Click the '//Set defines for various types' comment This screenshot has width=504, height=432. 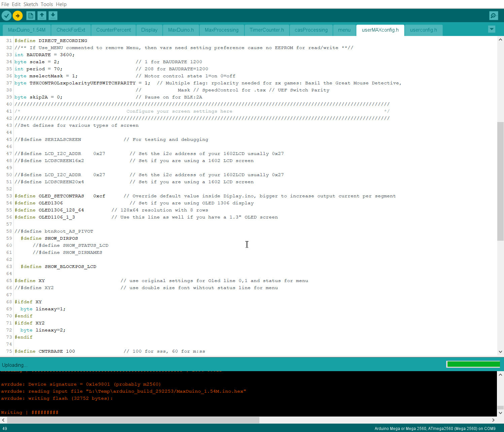point(76,125)
